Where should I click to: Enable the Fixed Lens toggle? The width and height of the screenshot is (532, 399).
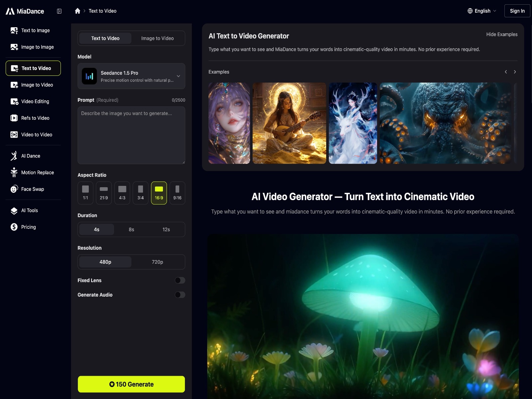[x=180, y=280]
